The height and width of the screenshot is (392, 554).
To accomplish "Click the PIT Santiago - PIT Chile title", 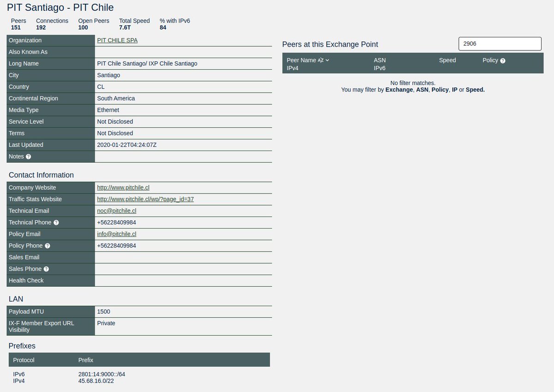I will point(60,8).
